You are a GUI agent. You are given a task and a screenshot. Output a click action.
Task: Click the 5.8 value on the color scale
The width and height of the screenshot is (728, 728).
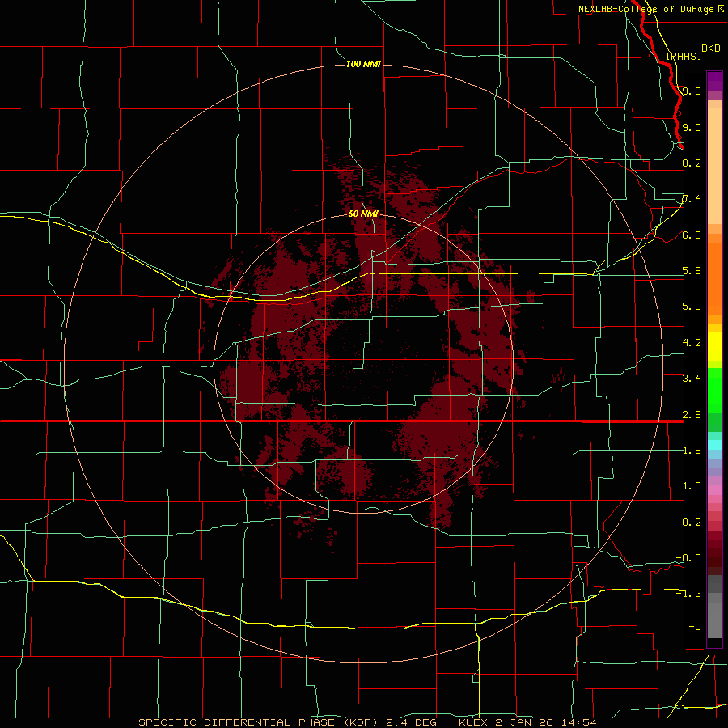[692, 271]
